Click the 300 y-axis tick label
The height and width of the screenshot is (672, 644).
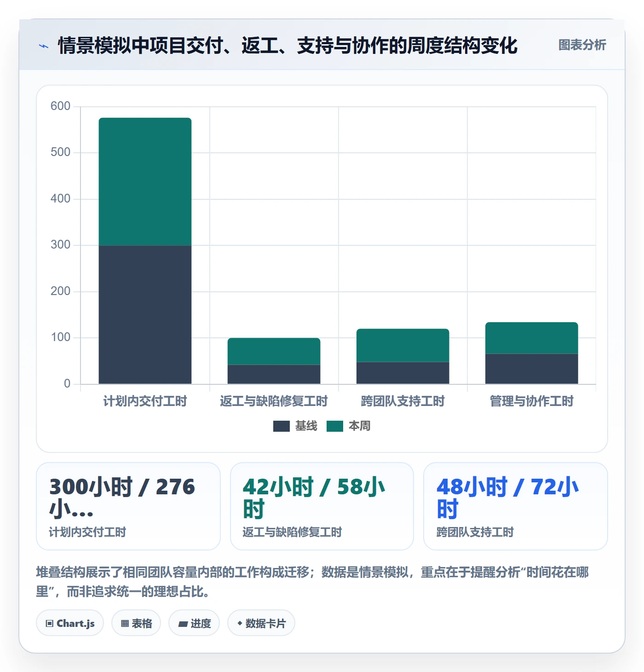point(61,245)
